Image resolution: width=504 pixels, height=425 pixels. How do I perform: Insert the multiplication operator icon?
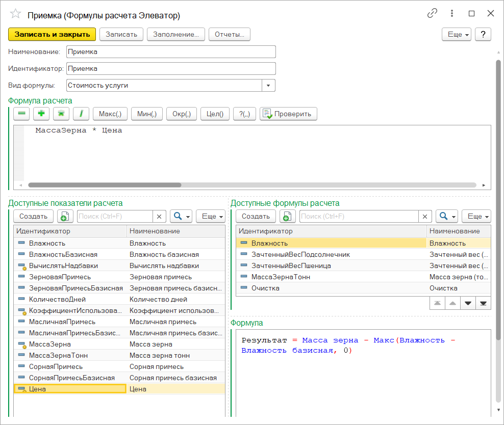tap(61, 114)
